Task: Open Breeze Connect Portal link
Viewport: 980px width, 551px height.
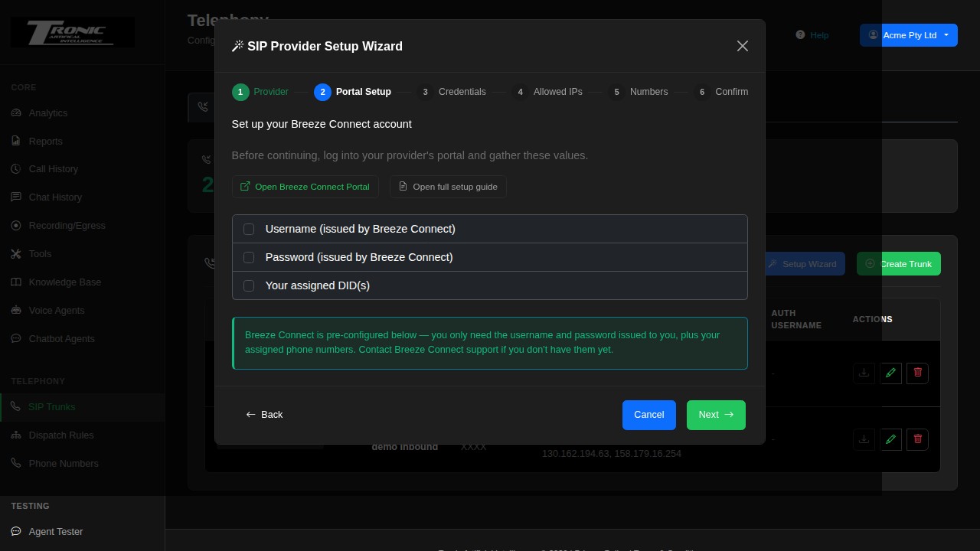Action: pyautogui.click(x=305, y=187)
